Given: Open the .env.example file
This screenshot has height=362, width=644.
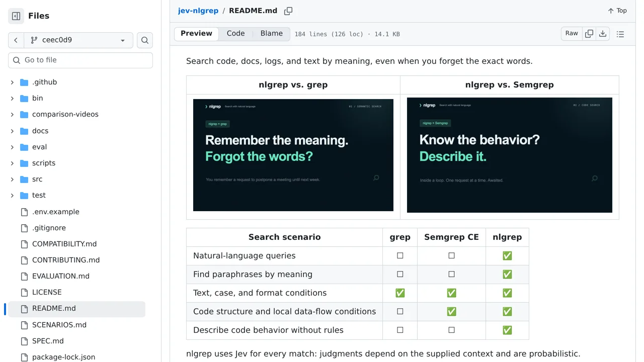Looking at the screenshot, I should [56, 212].
